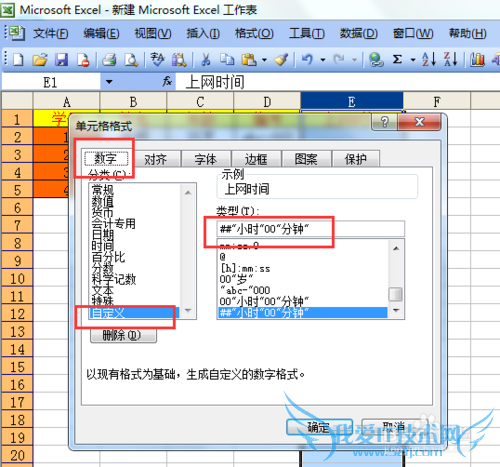The width and height of the screenshot is (500, 467).
Task: Open the 窗口(W) menu
Action: coord(413,33)
